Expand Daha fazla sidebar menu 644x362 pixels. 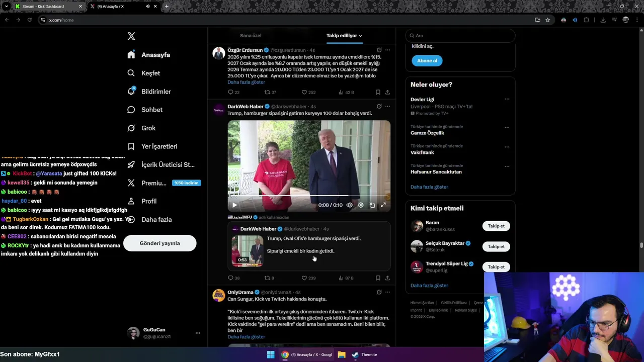(150, 219)
